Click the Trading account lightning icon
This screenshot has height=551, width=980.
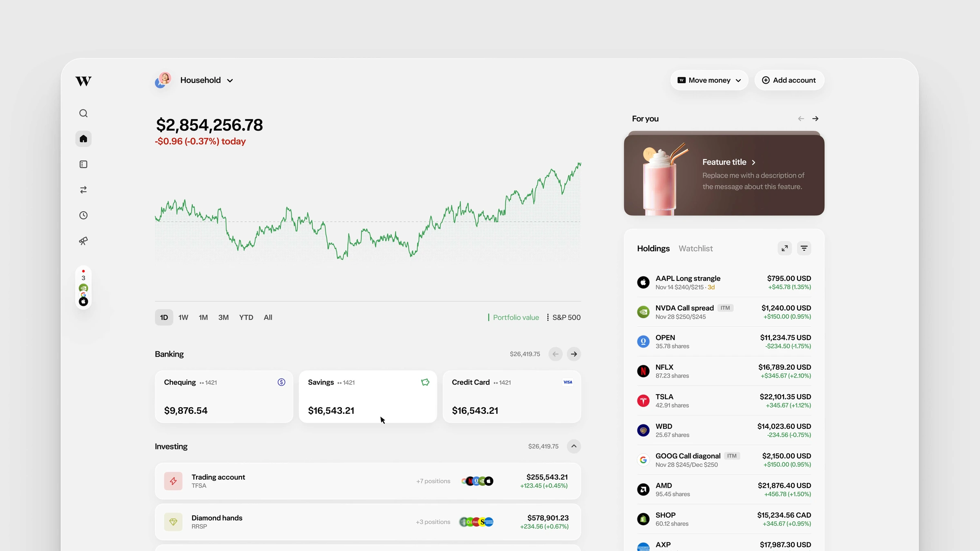point(173,481)
